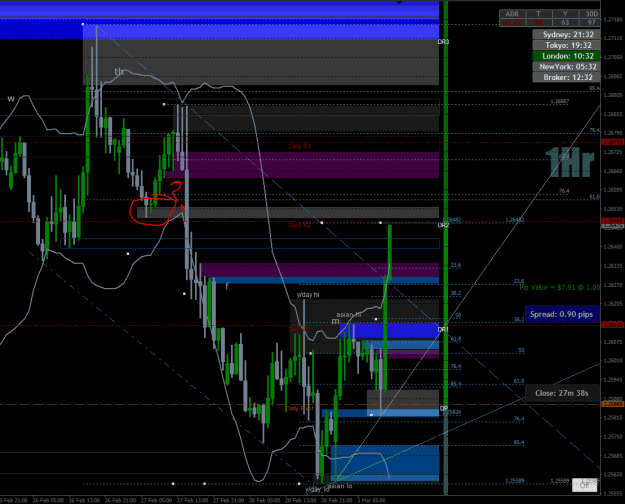
Task: Click the DR2 marker beside the green bar
Action: [x=443, y=225]
